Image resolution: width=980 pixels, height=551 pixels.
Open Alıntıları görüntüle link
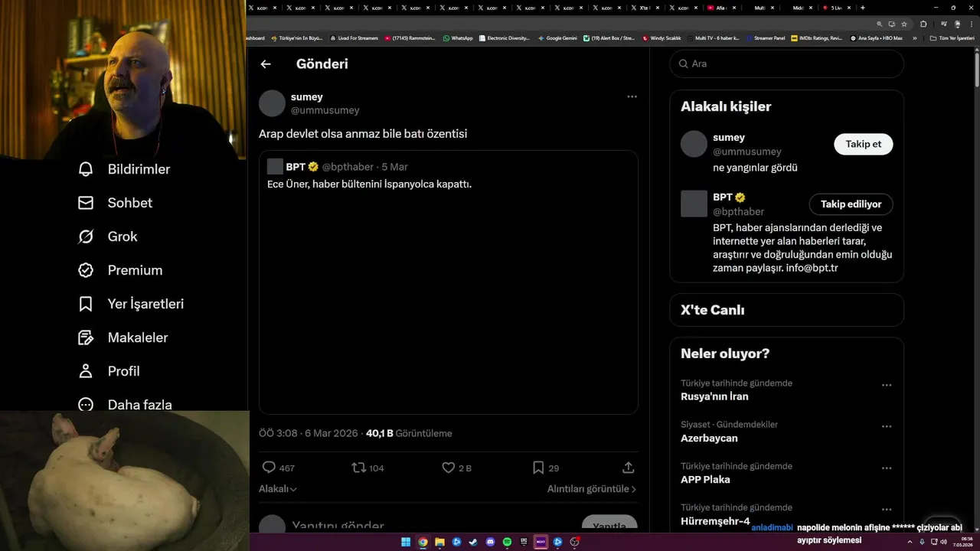[x=592, y=489]
